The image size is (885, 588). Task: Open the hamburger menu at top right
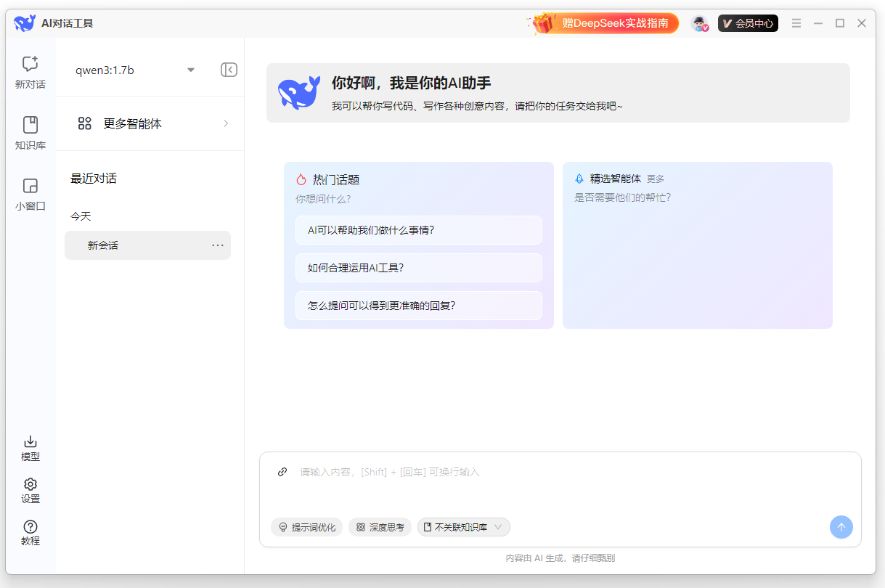point(796,23)
